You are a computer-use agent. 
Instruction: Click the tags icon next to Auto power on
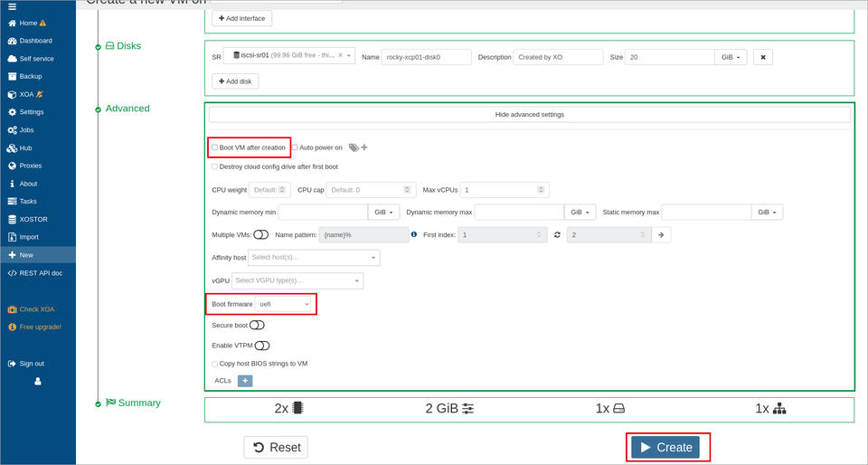(x=354, y=147)
